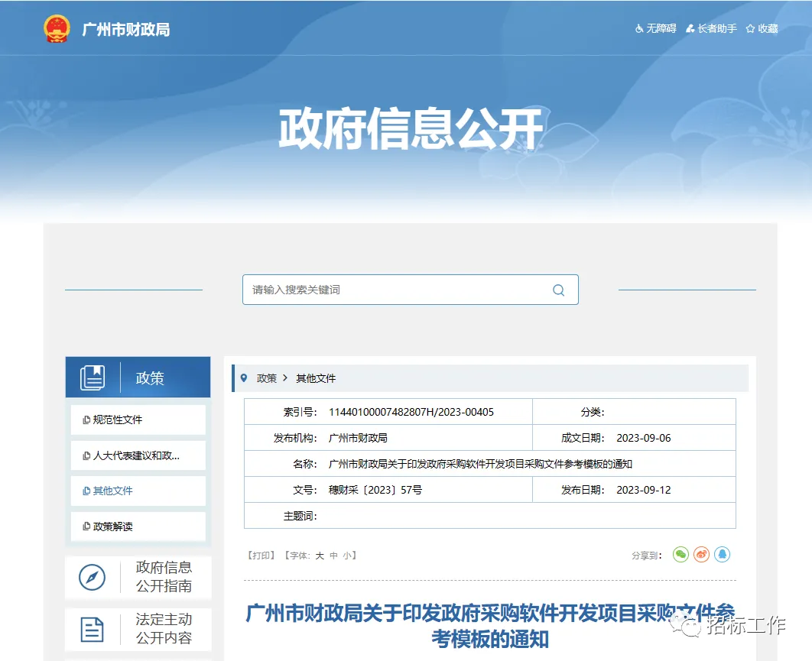Click 政府信息公开 banner title
This screenshot has width=812, height=661.
(x=411, y=129)
